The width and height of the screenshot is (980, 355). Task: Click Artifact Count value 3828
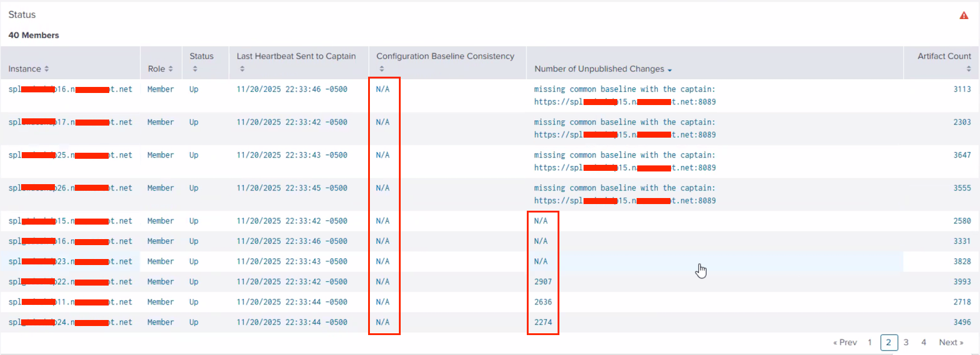962,261
